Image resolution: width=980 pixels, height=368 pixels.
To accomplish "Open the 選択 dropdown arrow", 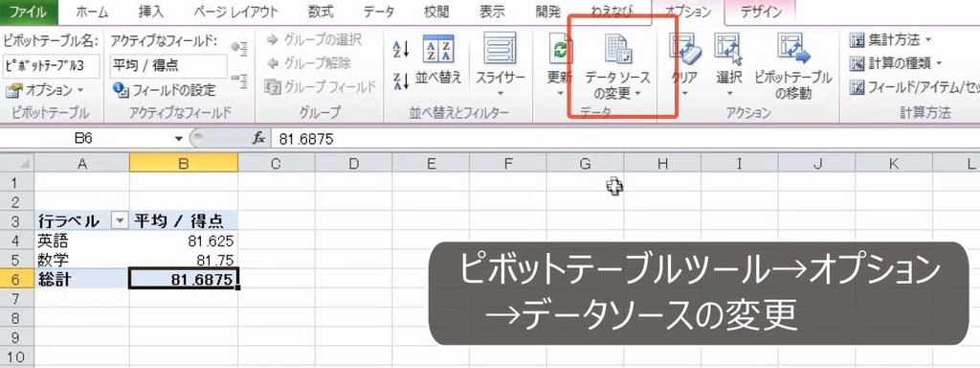I will tap(728, 94).
